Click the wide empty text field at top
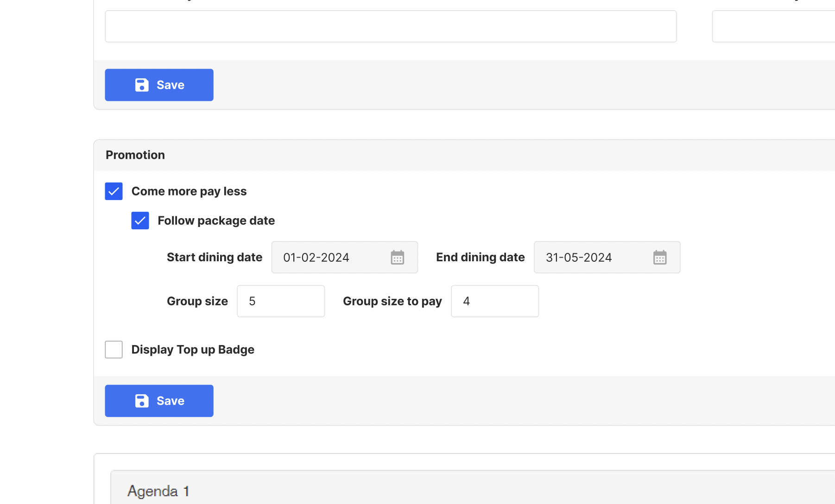This screenshot has height=504, width=835. [x=391, y=26]
